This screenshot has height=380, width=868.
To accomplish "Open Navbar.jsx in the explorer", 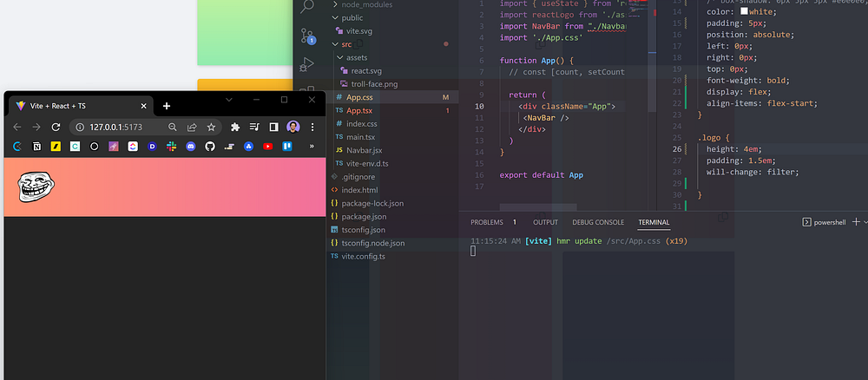I will [365, 150].
